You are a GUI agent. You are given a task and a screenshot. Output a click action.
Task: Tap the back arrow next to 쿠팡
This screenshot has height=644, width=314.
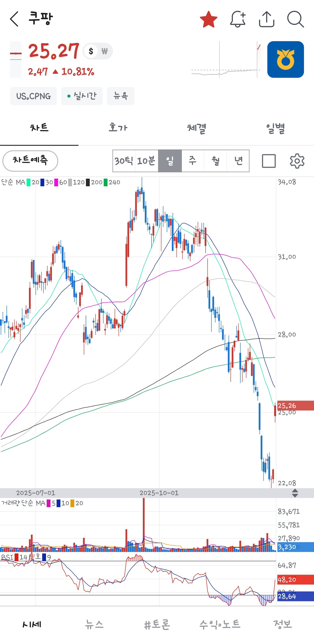14,19
